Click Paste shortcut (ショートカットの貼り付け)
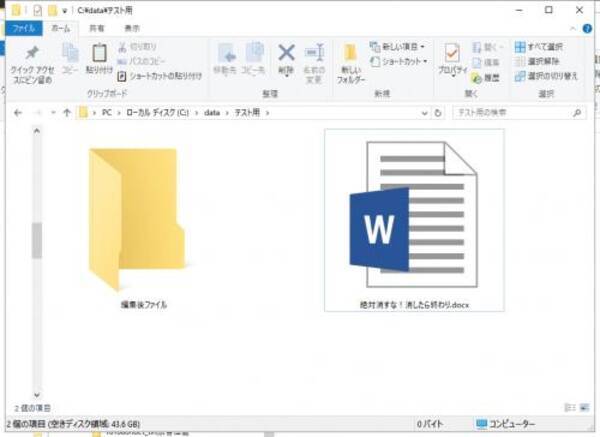600x437 pixels. click(x=159, y=76)
